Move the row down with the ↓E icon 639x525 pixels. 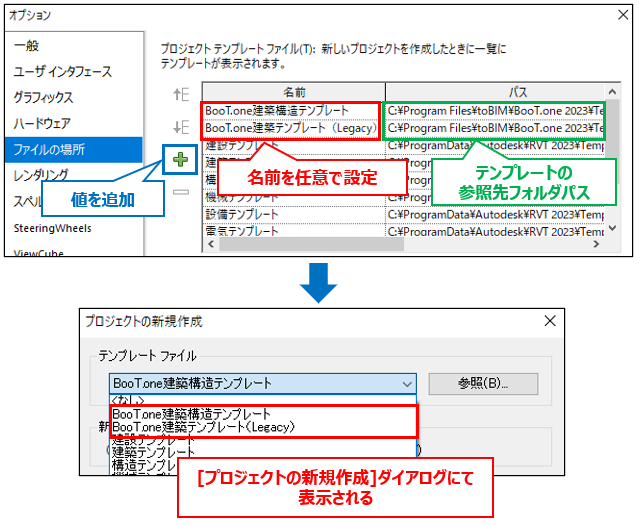[181, 127]
